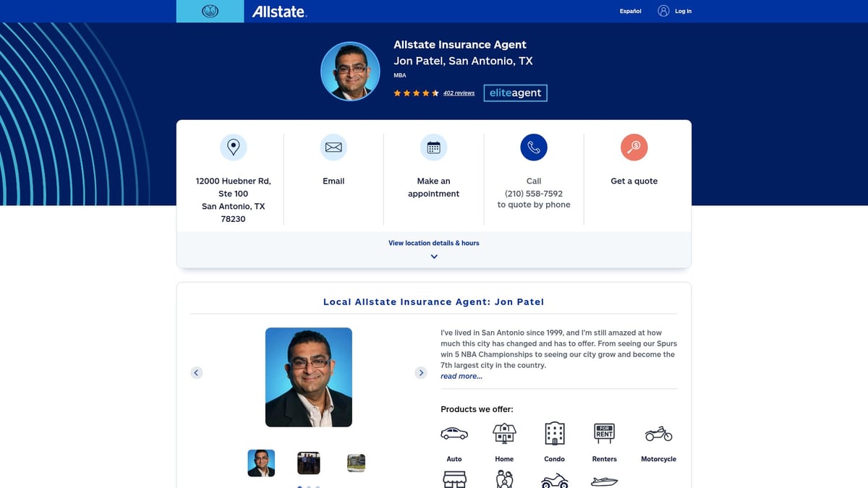Open the 402 reviews link

pos(459,93)
